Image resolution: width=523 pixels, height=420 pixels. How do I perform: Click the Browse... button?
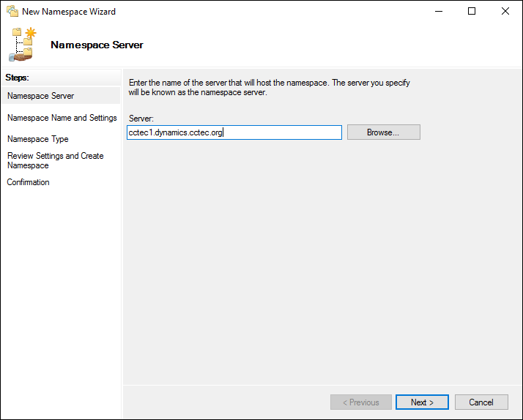tap(384, 132)
